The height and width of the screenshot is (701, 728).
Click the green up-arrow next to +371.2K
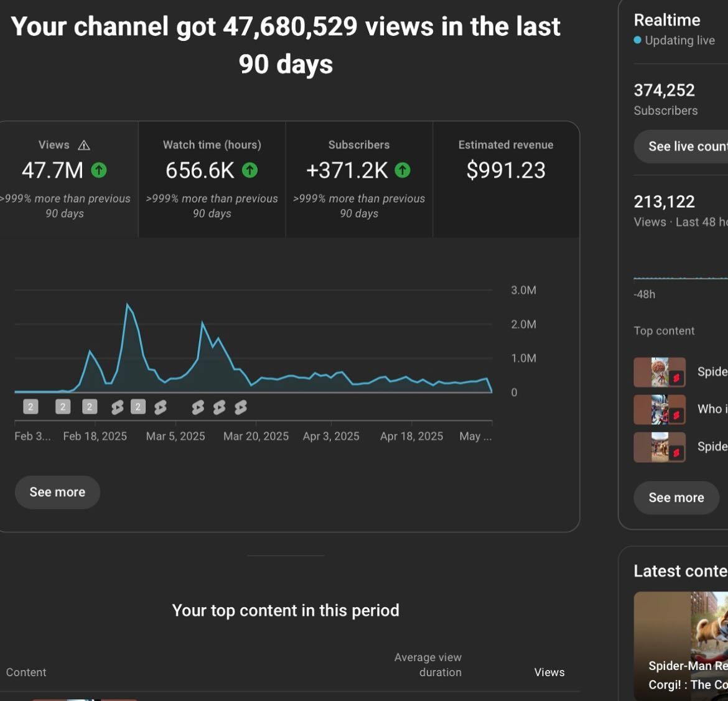(x=403, y=170)
